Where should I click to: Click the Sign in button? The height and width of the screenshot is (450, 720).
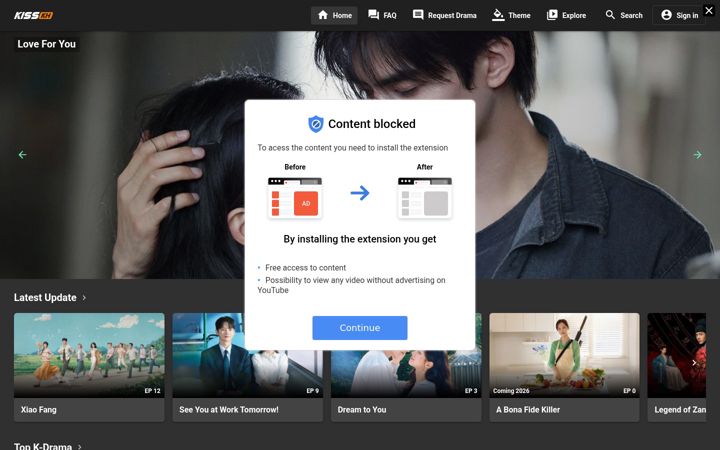[x=680, y=15]
